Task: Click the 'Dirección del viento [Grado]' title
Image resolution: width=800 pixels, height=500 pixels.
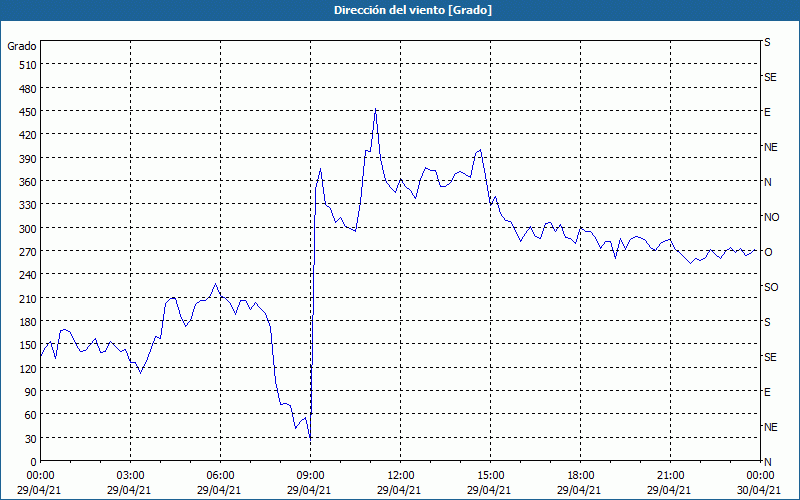Action: pyautogui.click(x=413, y=10)
